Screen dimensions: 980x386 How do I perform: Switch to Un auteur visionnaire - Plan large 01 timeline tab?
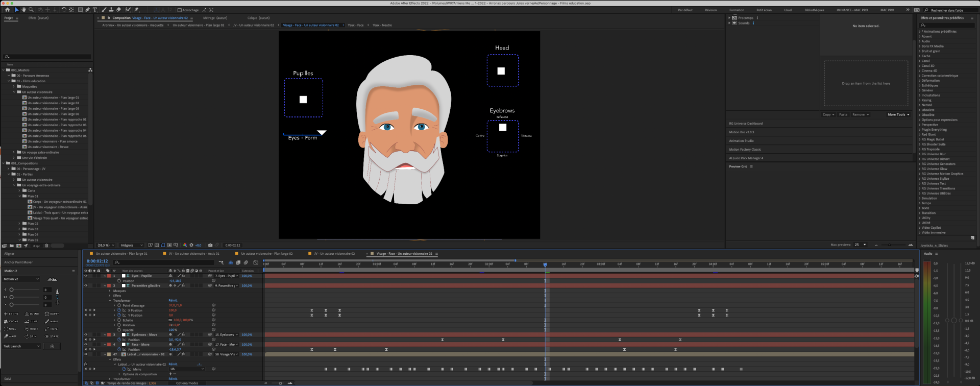[121, 253]
